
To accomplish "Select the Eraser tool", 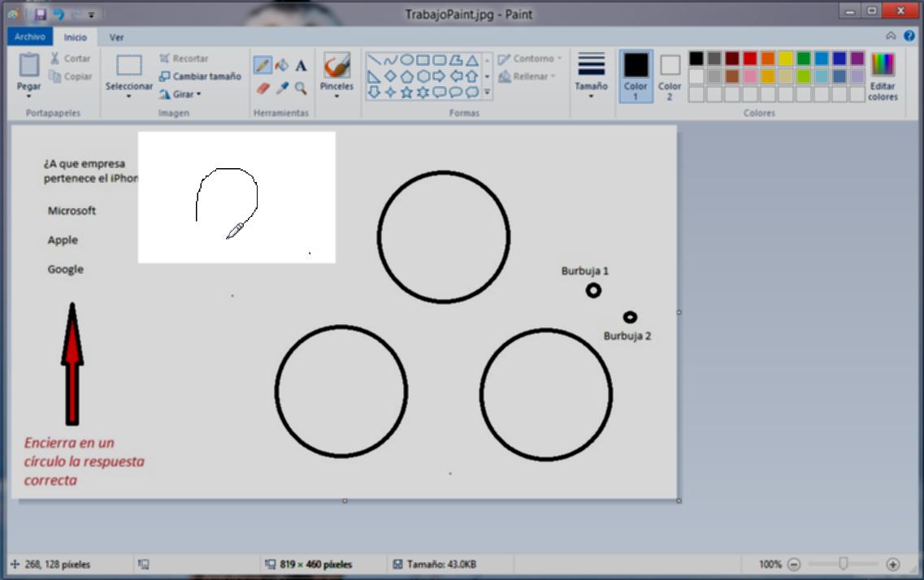I will click(262, 88).
